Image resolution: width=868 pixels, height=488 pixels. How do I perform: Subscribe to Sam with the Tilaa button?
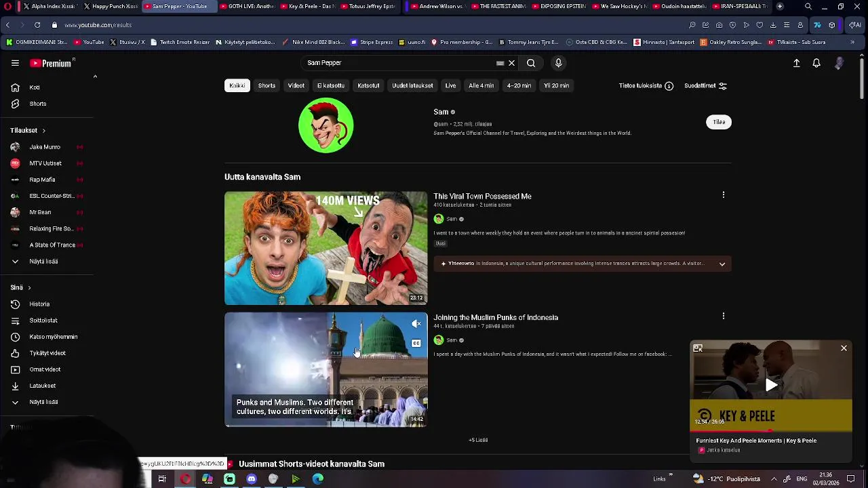pos(719,122)
